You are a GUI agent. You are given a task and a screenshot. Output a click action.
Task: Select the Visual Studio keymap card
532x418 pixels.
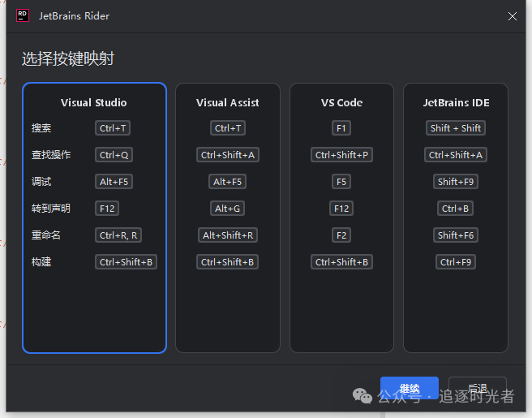(x=94, y=218)
